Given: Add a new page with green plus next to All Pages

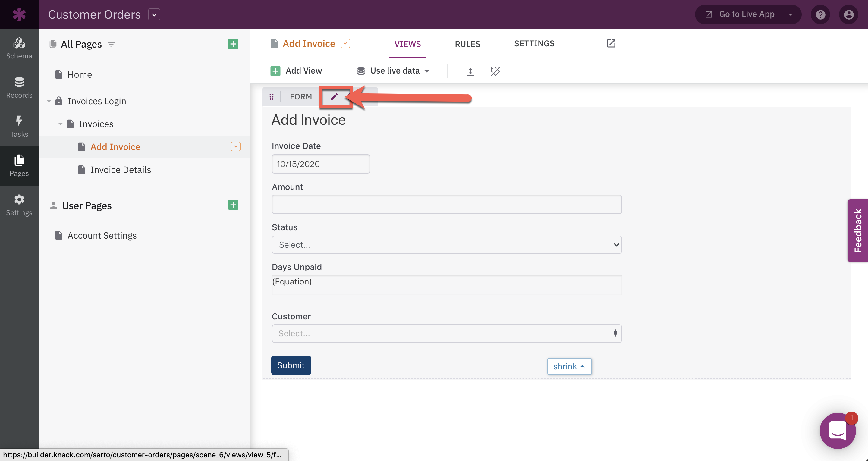Looking at the screenshot, I should click(x=233, y=44).
